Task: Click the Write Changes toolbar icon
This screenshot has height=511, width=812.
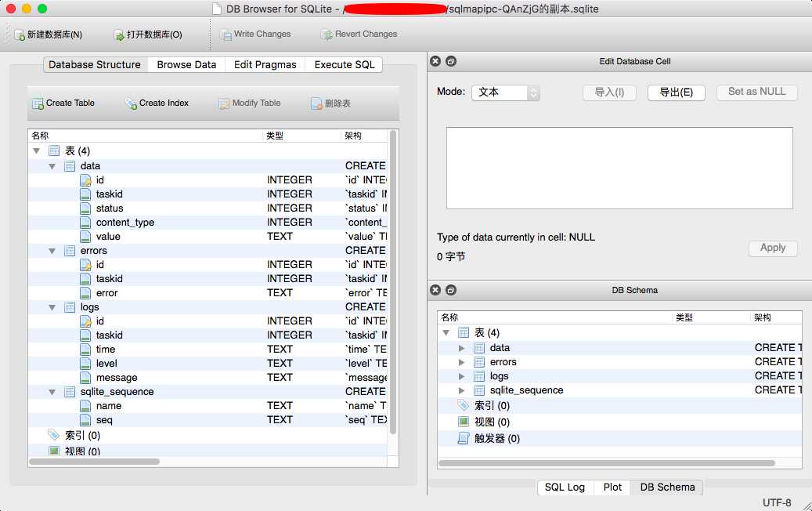Action: pyautogui.click(x=226, y=34)
